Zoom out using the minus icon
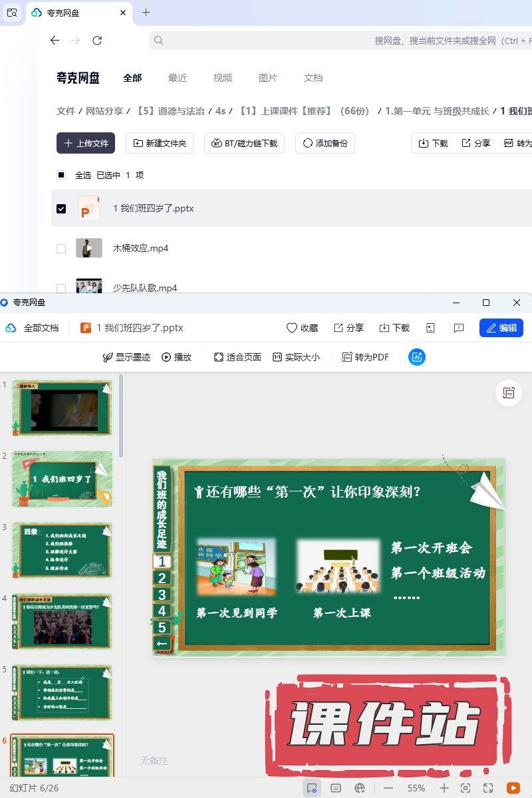 tap(388, 788)
